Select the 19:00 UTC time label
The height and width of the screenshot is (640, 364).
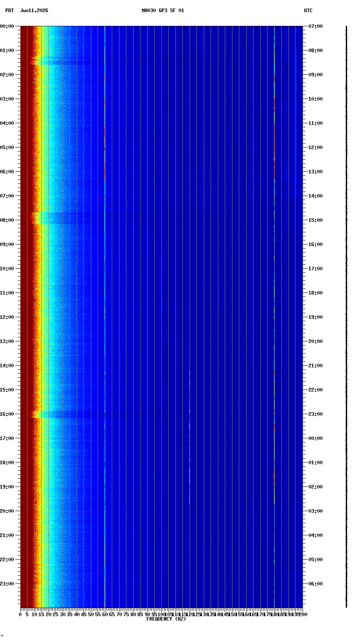316,317
